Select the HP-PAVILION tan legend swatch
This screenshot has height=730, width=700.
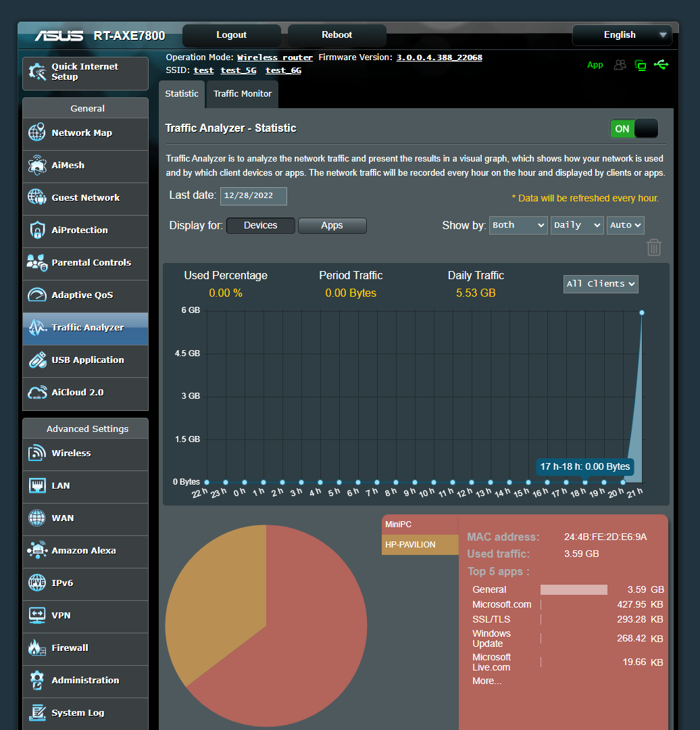(420, 544)
